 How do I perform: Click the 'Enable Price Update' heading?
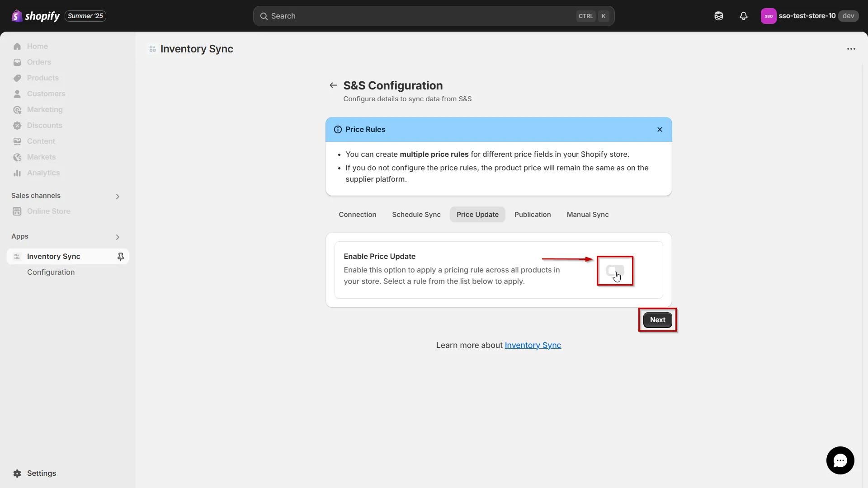379,256
